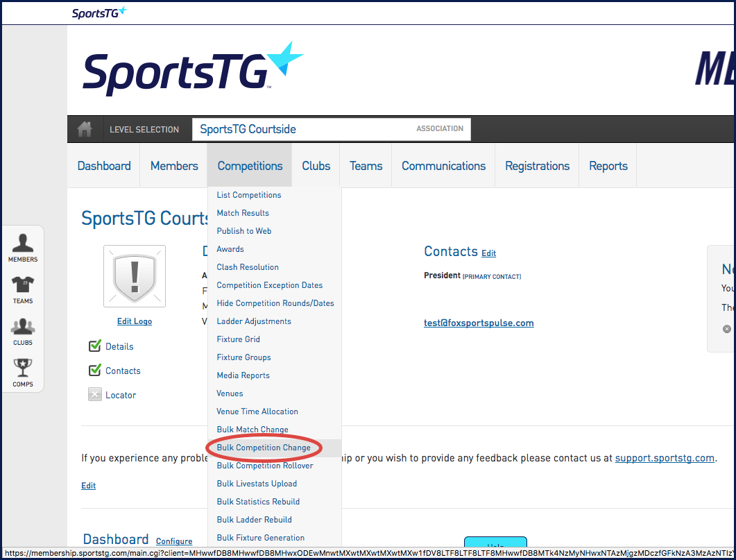Image resolution: width=736 pixels, height=560 pixels.
Task: Click the President primary contact text
Action: 472,275
